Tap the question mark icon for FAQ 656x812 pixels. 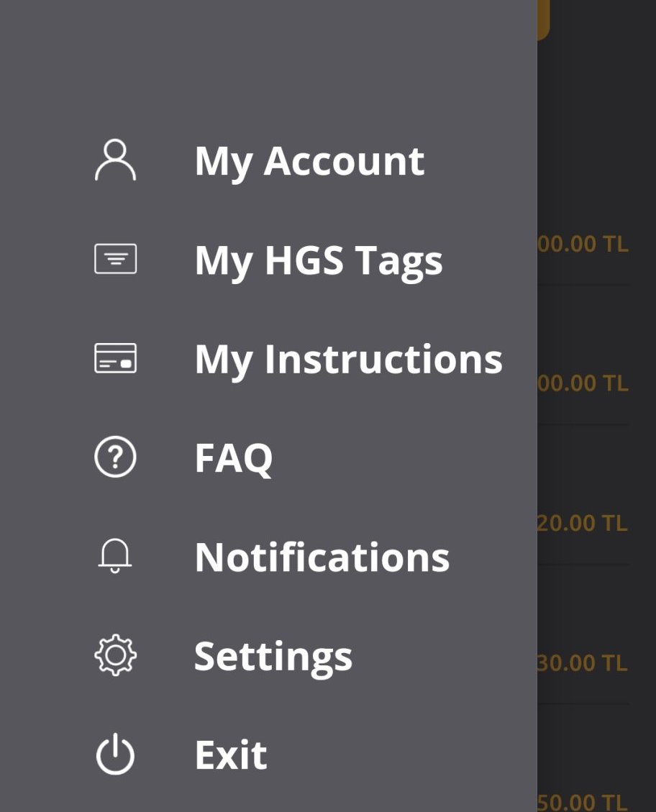point(115,457)
